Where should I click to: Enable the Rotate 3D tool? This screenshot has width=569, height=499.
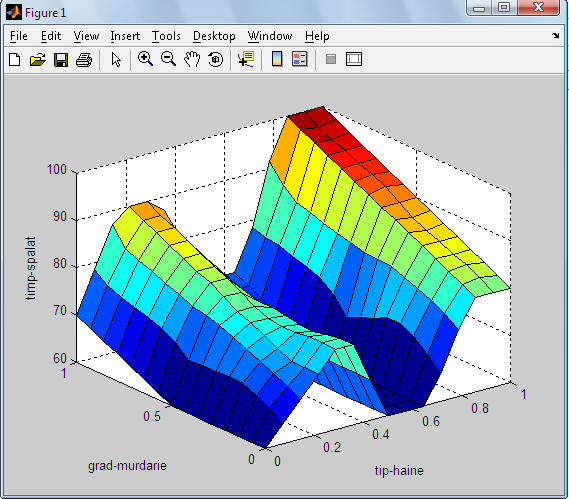[x=216, y=59]
